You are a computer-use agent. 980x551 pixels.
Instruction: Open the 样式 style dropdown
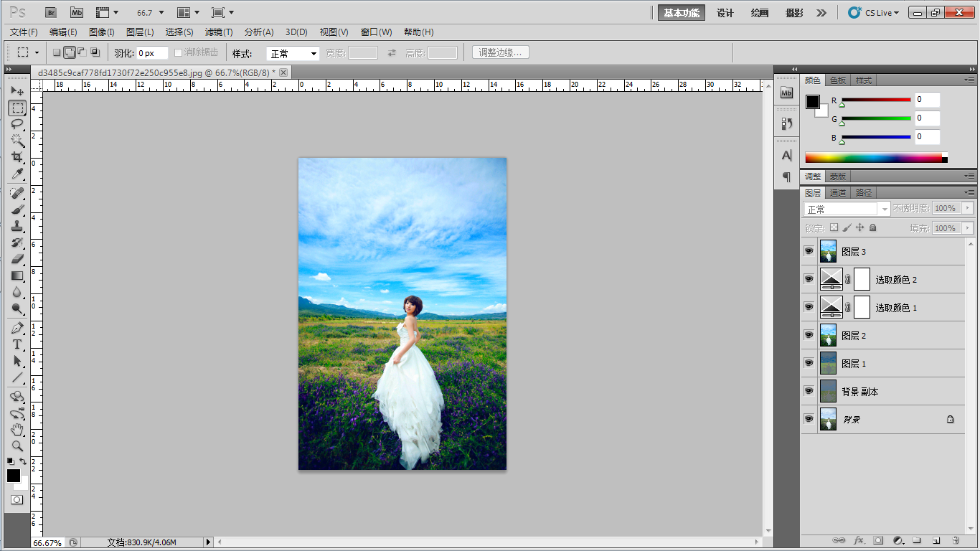tap(293, 53)
